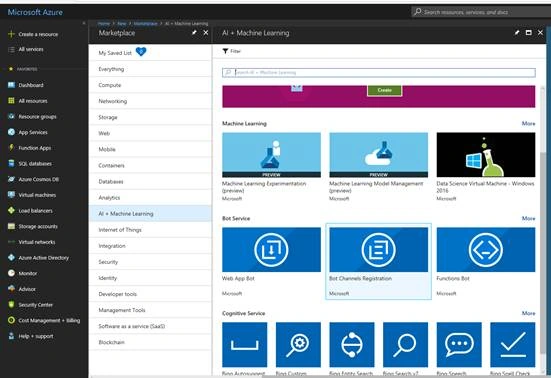
Task: Open Machine Learning Experimentation tile
Action: point(271,167)
